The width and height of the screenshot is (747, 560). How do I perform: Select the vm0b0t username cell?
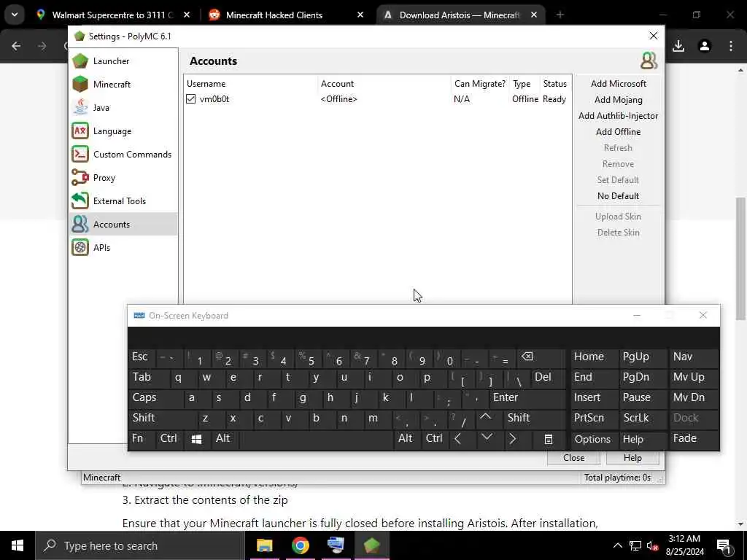pos(214,99)
